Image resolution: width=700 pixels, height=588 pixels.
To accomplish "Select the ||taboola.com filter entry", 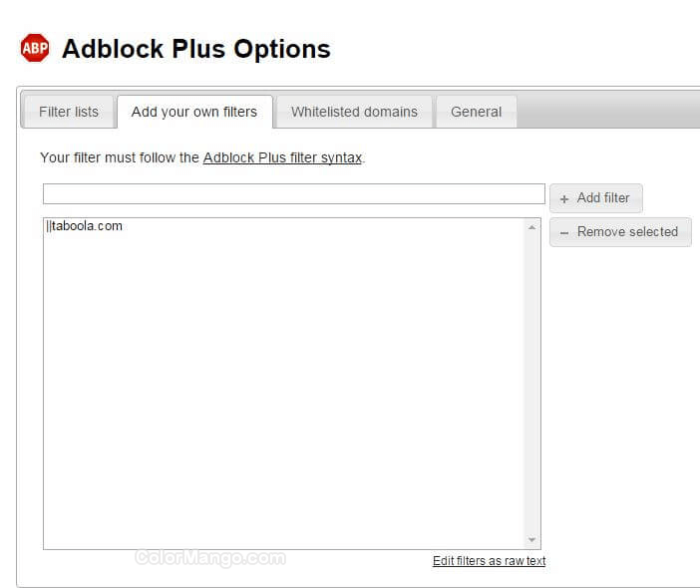I will tap(85, 226).
